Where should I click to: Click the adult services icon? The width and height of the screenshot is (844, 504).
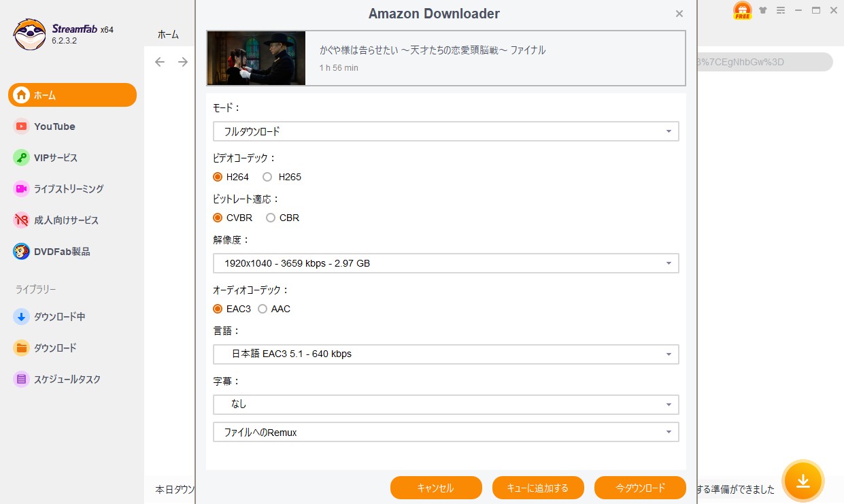click(x=22, y=220)
